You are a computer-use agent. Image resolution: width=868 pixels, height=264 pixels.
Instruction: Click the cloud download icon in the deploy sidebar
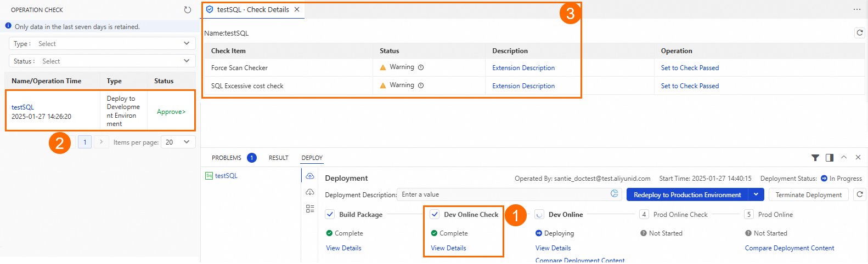click(x=310, y=192)
